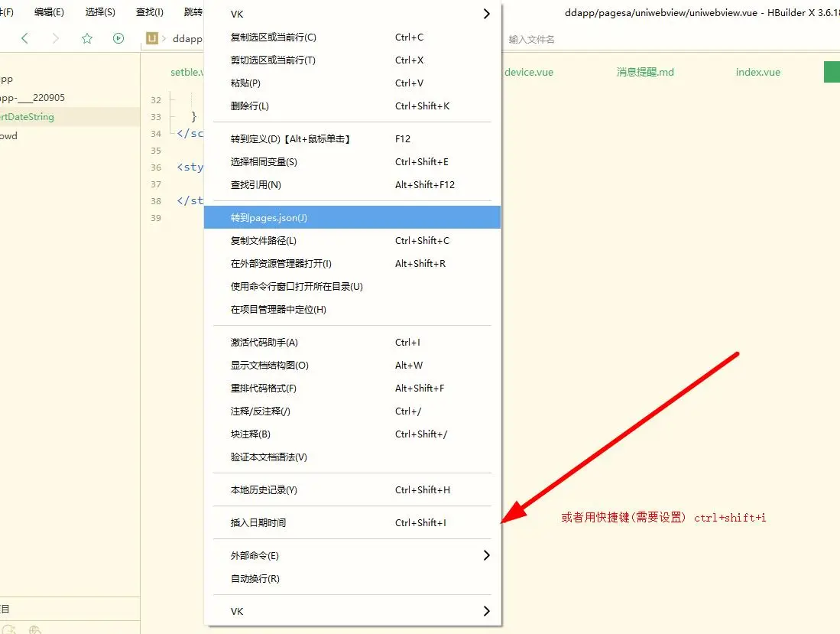Open the index.vue editor tab
Image resolution: width=840 pixels, height=634 pixels.
757,73
